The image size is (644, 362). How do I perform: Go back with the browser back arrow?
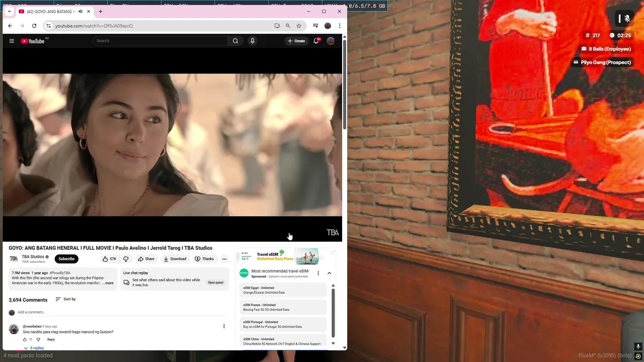10,26
